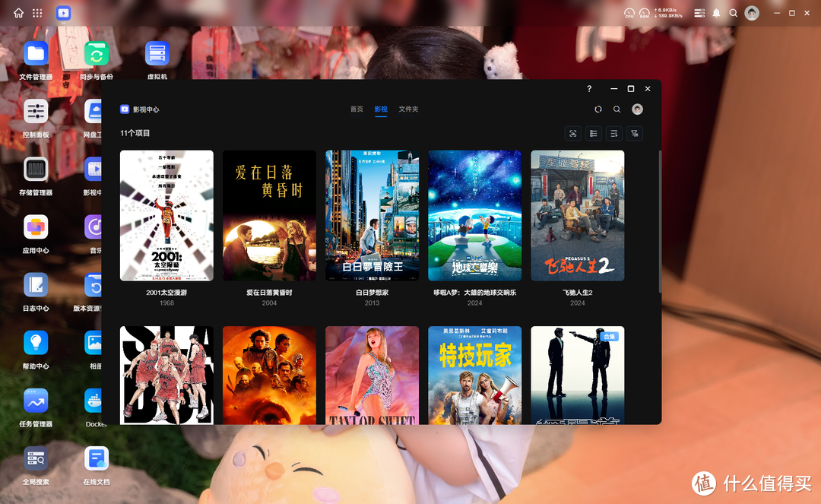Screen dimensions: 821x504
Task: Refresh the 影视中心 library
Action: pos(598,109)
